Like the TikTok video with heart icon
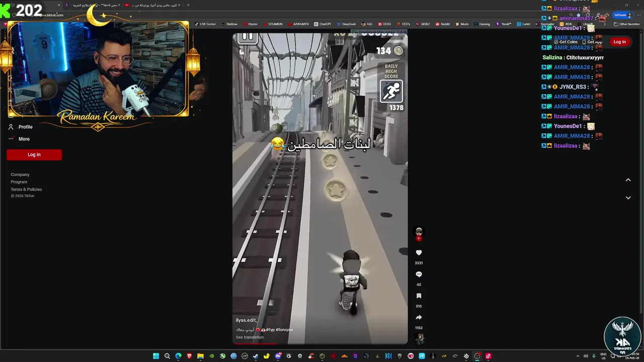Viewport: 644px width, 362px height. pyautogui.click(x=419, y=253)
